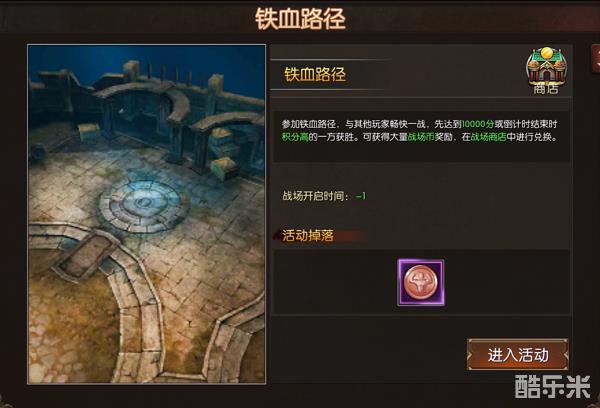Click the activity description text panel
This screenshot has height=408, width=600.
(421, 136)
